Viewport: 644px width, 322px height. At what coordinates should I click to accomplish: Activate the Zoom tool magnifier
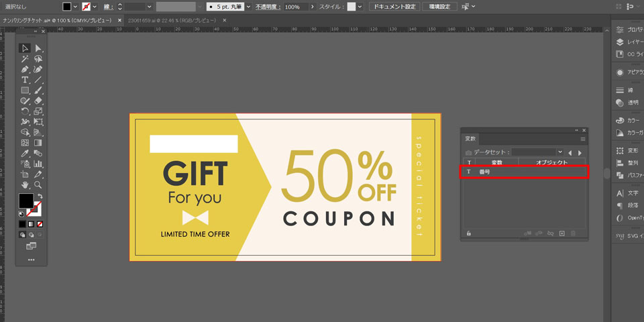(x=38, y=184)
